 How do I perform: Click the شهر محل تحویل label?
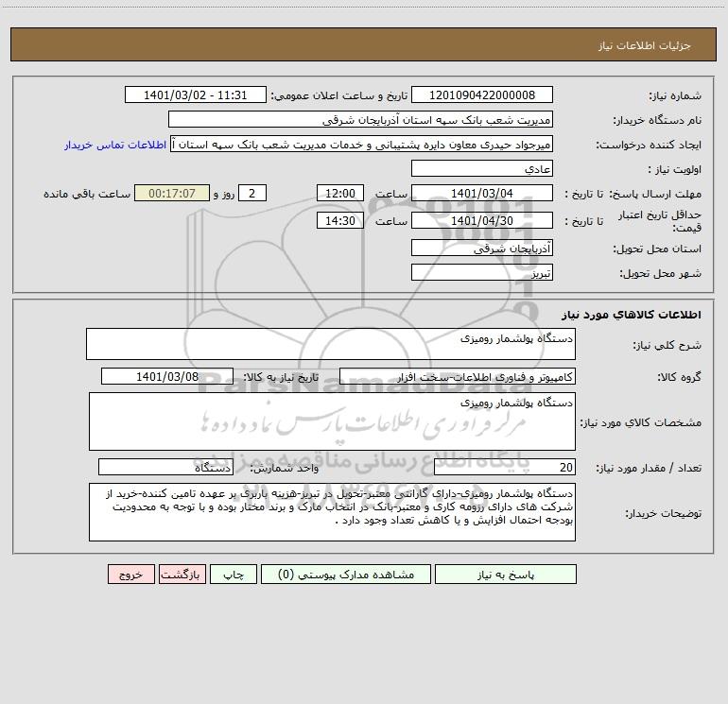[660, 274]
